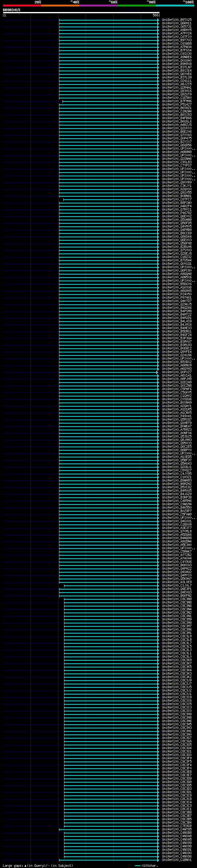Click the UniRef100_C7E9G9 label
The image size is (197, 868).
coord(176,826)
